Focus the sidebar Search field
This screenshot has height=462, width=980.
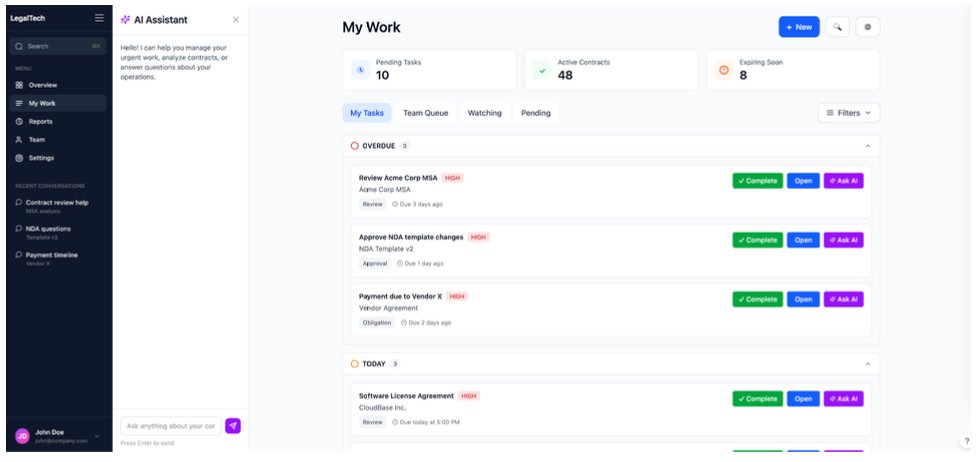click(x=58, y=46)
